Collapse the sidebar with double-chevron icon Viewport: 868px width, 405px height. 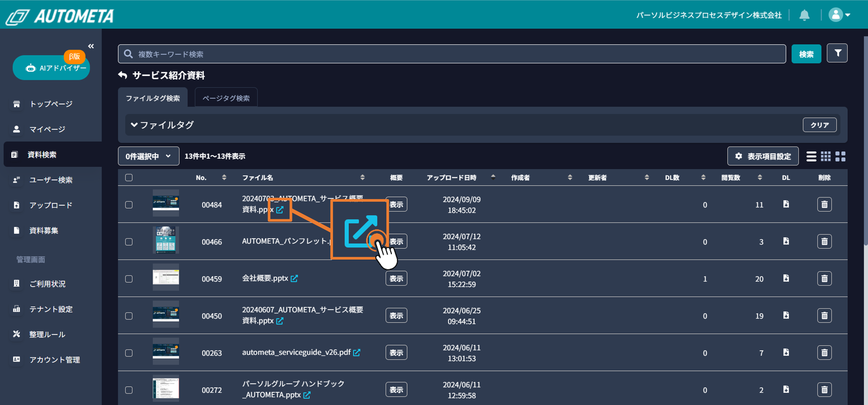pyautogui.click(x=91, y=46)
